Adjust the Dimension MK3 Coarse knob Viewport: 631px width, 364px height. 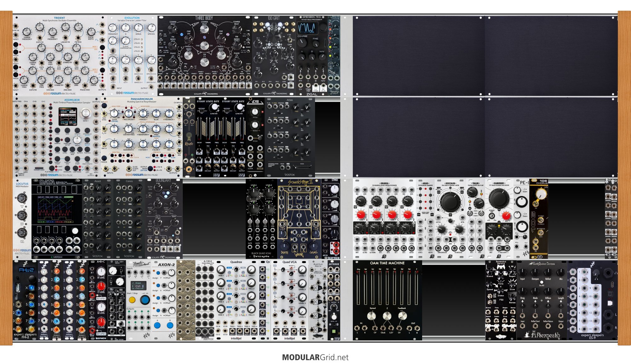tap(303, 43)
